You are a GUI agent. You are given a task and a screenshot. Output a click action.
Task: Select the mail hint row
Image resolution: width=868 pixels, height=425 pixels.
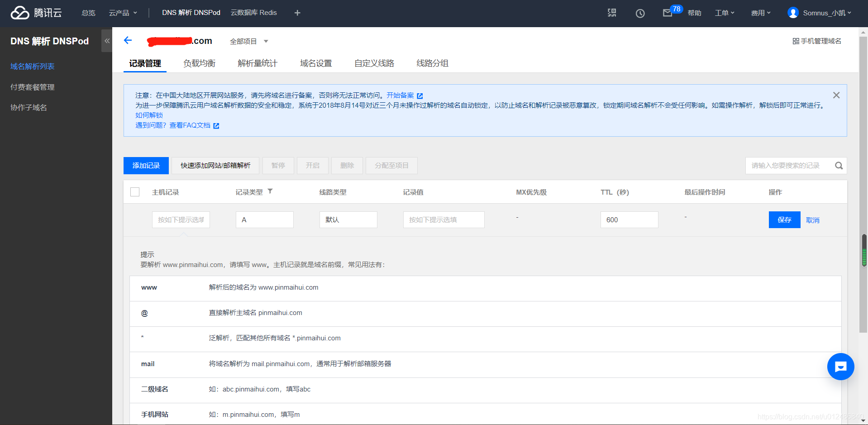[485, 364]
